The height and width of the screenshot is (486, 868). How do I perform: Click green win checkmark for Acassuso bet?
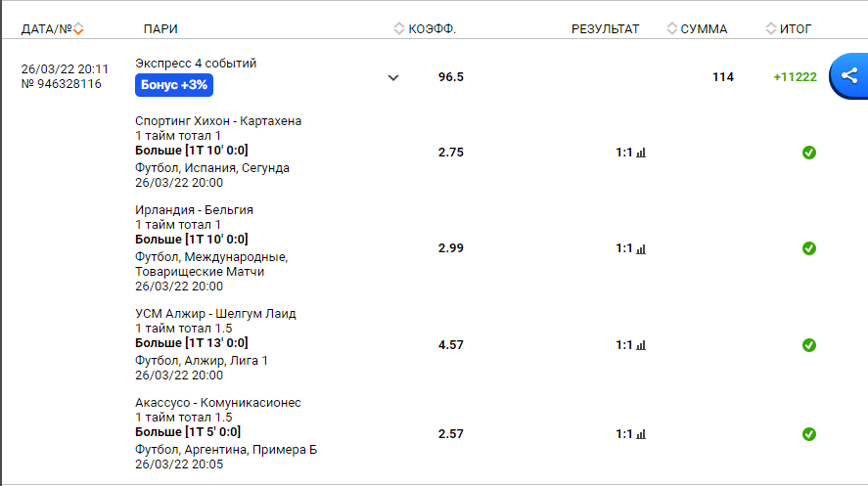click(809, 434)
